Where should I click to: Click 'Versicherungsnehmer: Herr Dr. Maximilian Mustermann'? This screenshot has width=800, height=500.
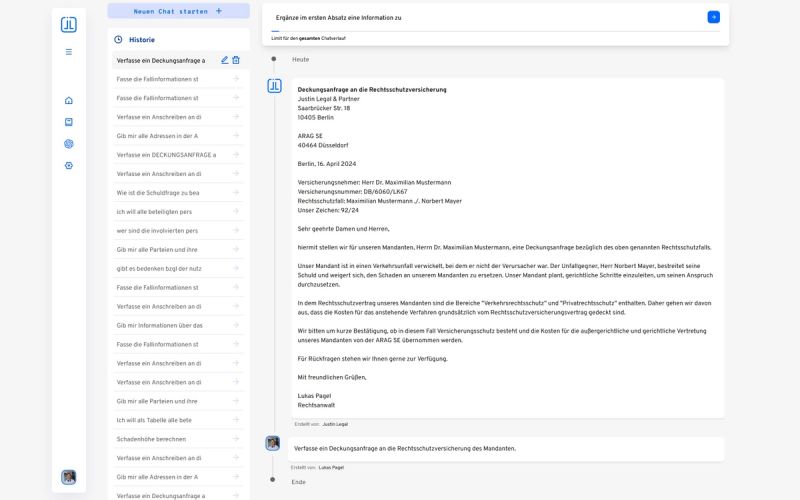(x=374, y=182)
